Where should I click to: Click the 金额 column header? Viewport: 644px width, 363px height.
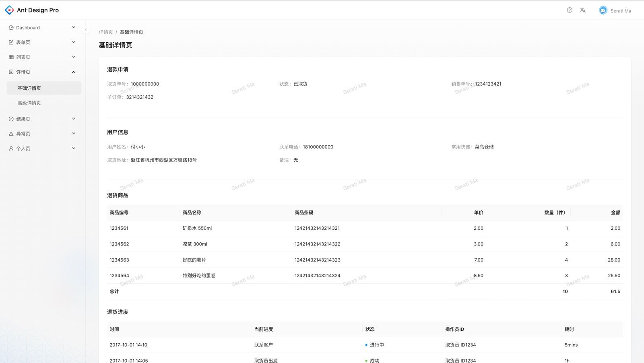(615, 212)
